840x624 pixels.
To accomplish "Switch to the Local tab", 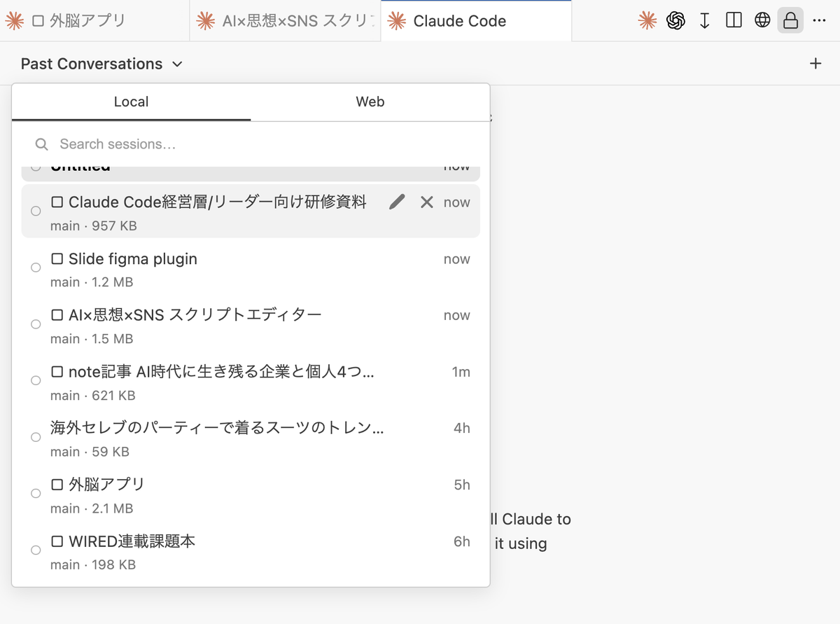I will tap(131, 102).
